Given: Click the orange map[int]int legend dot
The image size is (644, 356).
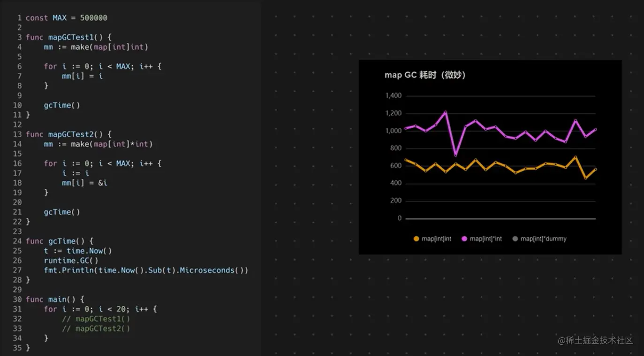Looking at the screenshot, I should [416, 239].
